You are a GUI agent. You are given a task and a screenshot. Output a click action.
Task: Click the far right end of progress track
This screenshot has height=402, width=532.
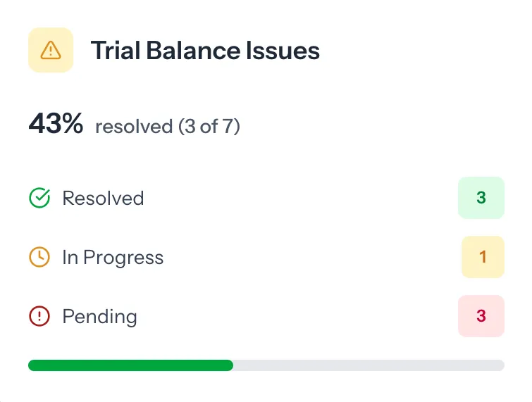tap(501, 365)
